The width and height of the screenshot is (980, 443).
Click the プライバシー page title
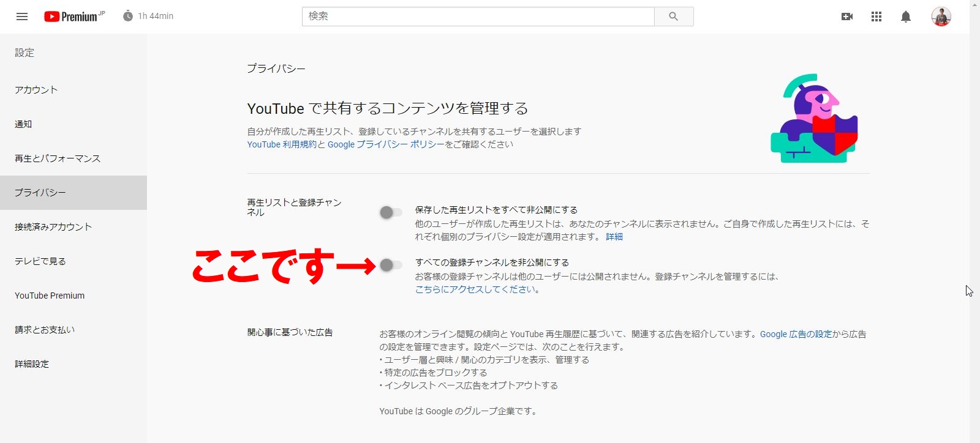click(x=276, y=69)
